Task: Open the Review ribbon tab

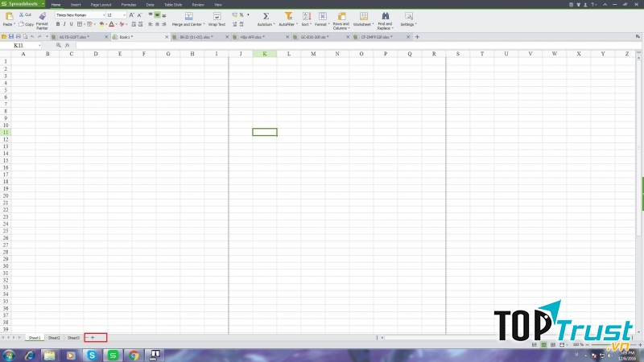Action: [x=198, y=5]
